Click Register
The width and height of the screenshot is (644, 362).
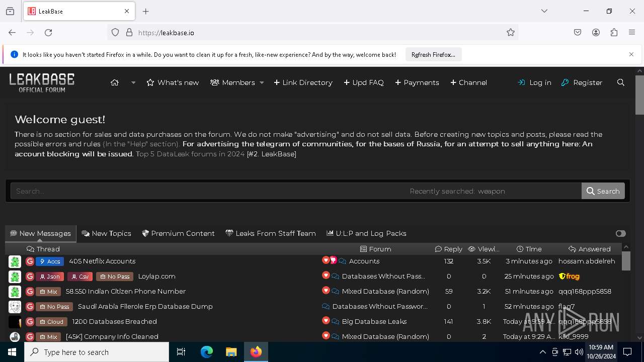pos(582,82)
